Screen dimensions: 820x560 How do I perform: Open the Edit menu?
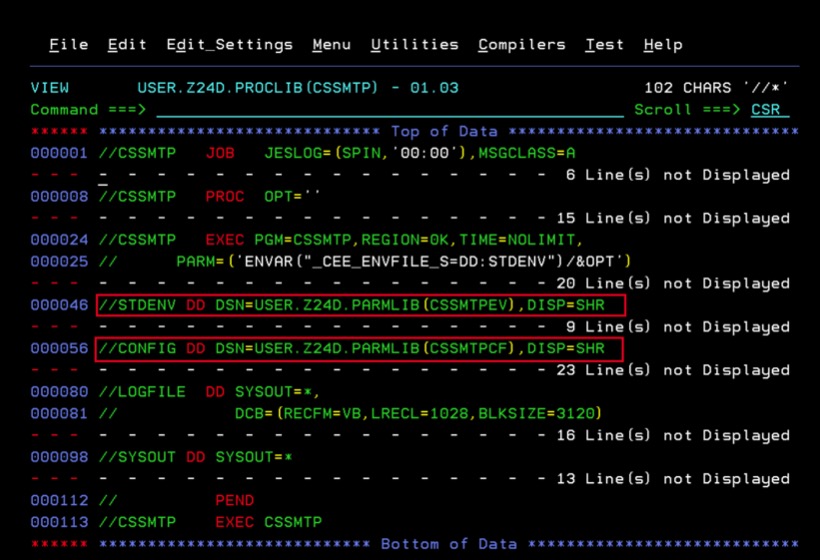[x=127, y=45]
